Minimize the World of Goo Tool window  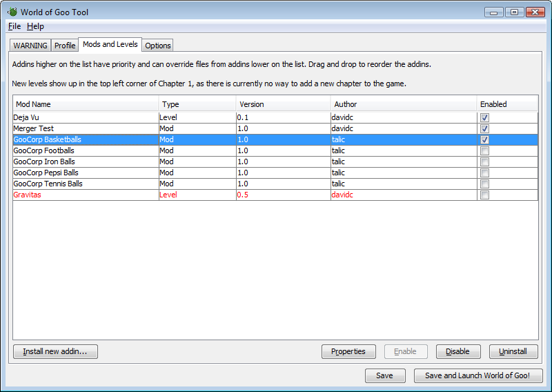493,12
